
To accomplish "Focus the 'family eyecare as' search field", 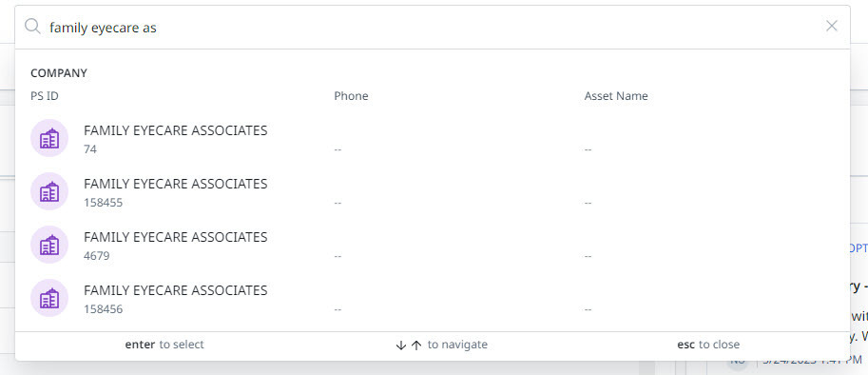I will pyautogui.click(x=432, y=27).
